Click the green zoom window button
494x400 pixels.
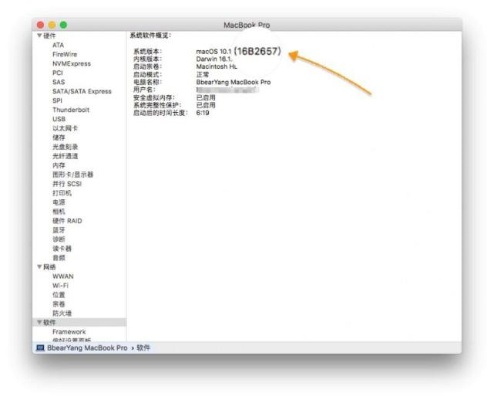pos(63,25)
